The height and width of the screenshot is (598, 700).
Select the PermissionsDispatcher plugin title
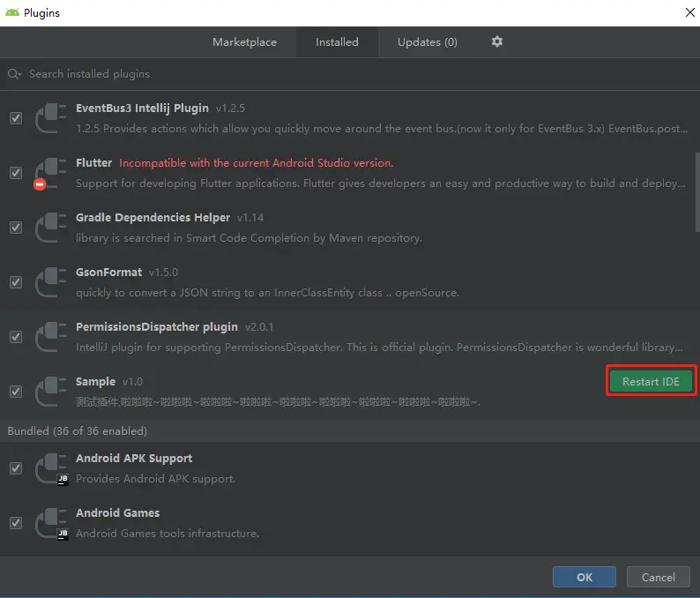[x=157, y=327]
